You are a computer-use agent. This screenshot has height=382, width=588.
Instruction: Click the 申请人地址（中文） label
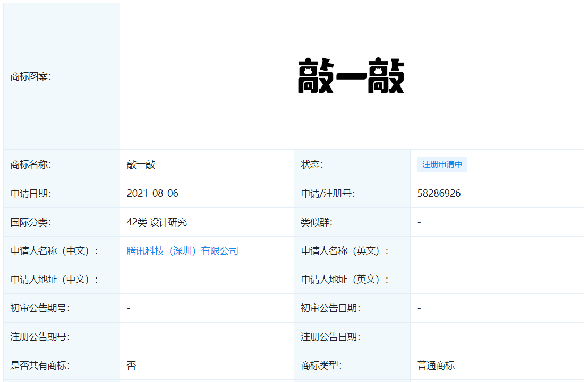(x=54, y=280)
